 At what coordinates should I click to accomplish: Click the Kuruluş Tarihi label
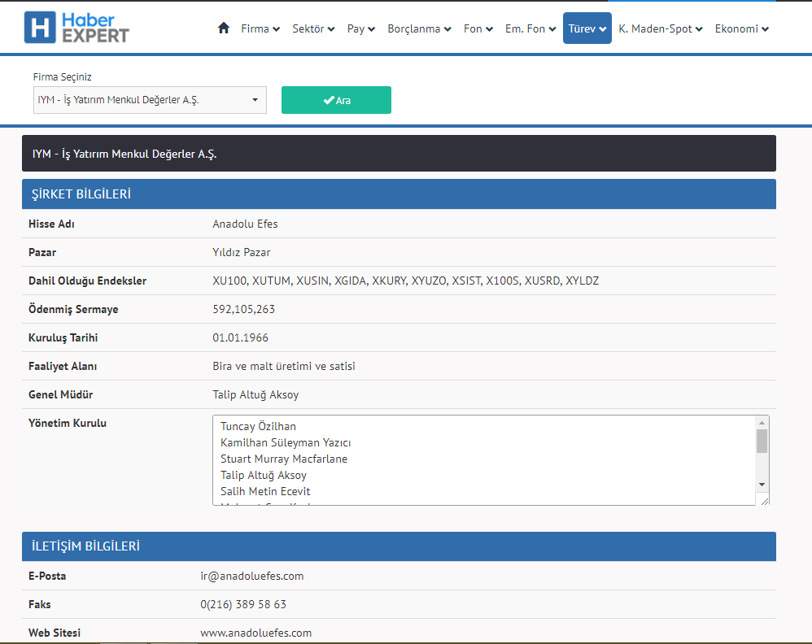point(63,337)
